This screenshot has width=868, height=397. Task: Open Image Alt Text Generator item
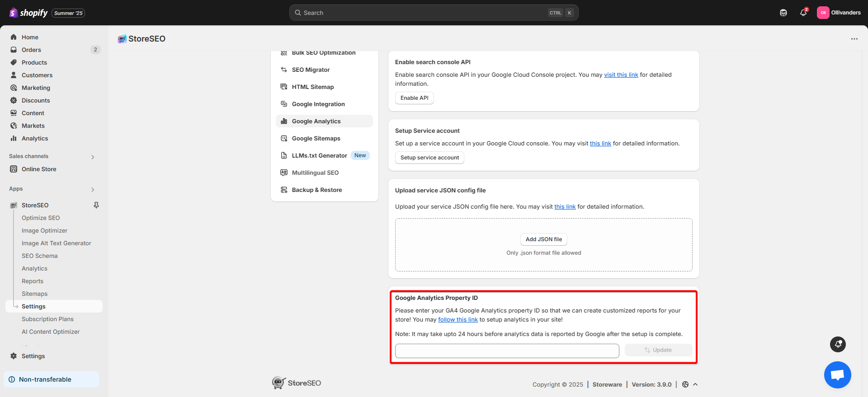click(x=57, y=243)
